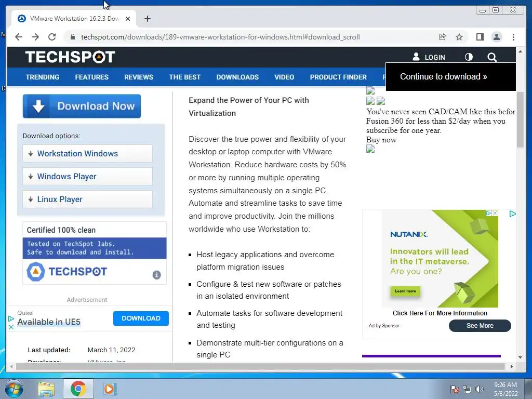Image resolution: width=532 pixels, height=399 pixels.
Task: Open the PRODUCT FINDER page
Action: (x=338, y=77)
